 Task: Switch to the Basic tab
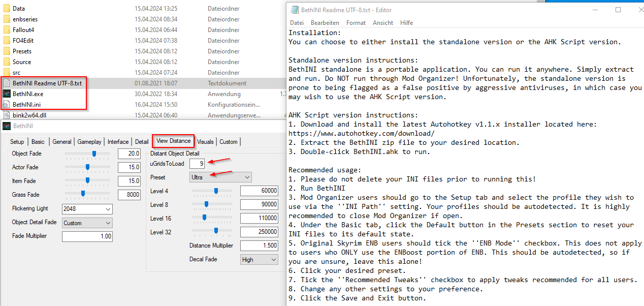(x=38, y=142)
